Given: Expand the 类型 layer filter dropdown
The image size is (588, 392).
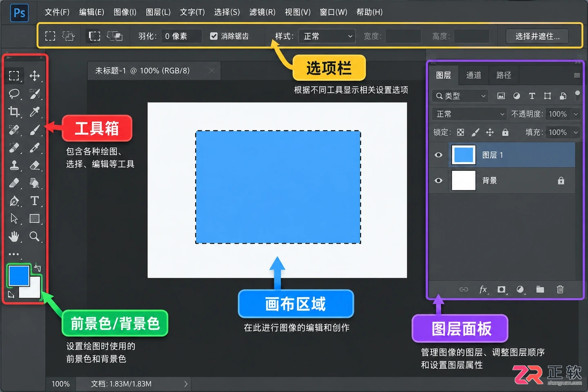Looking at the screenshot, I should click(460, 96).
